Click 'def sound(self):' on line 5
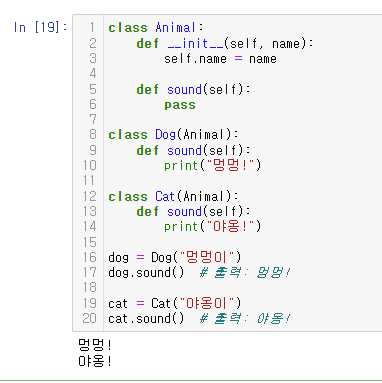The image size is (382, 383). click(x=193, y=89)
